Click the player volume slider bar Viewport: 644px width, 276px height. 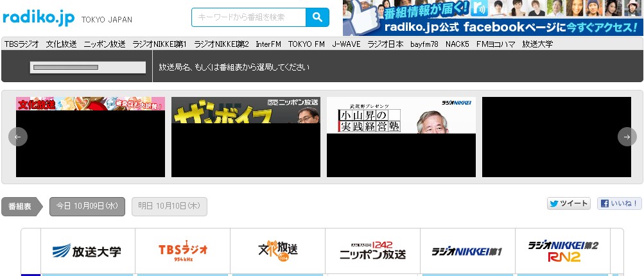pos(88,67)
